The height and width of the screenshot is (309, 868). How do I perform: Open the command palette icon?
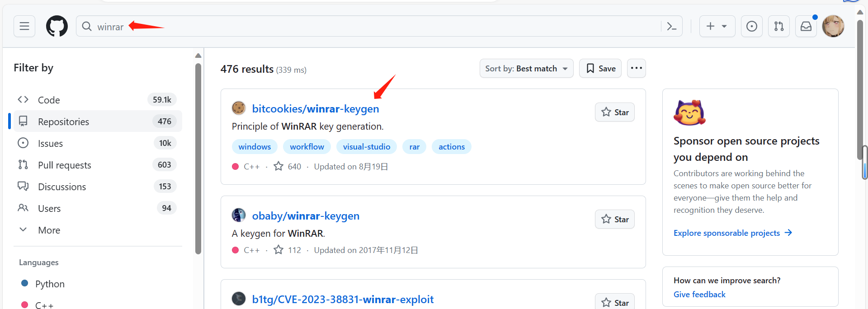point(672,26)
